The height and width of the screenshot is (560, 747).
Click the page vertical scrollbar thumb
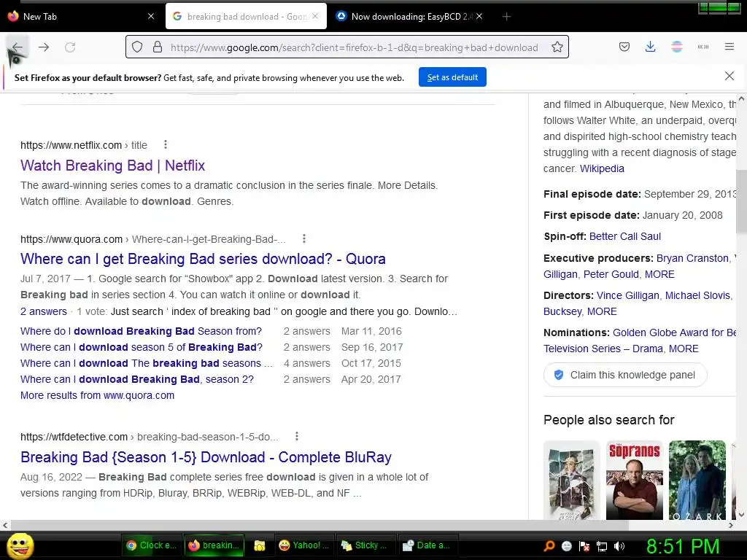pyautogui.click(x=741, y=200)
